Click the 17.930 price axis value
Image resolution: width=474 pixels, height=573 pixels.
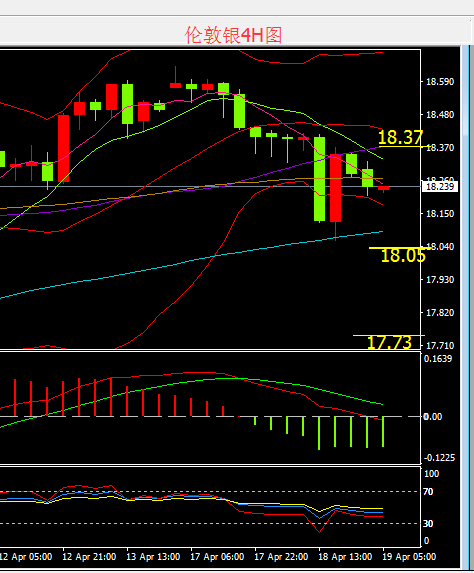point(440,280)
